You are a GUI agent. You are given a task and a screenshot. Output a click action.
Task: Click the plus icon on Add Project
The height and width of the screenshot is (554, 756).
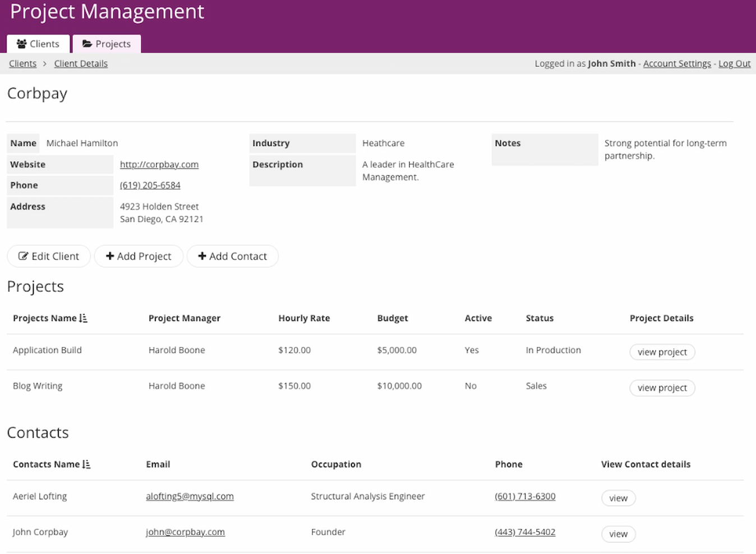[110, 256]
